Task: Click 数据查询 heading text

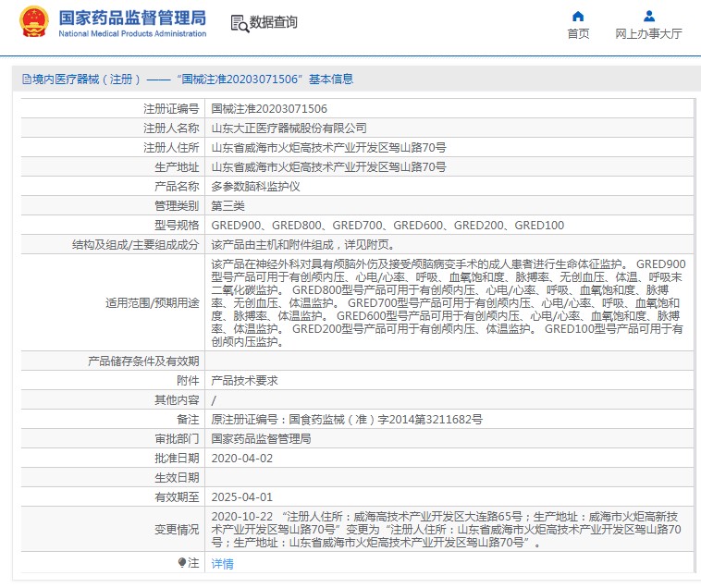Action: pyautogui.click(x=273, y=22)
